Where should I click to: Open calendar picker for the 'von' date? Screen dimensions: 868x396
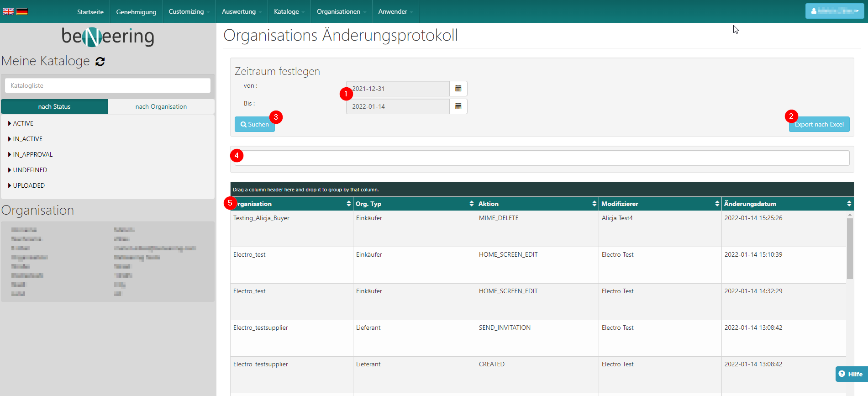pos(458,89)
